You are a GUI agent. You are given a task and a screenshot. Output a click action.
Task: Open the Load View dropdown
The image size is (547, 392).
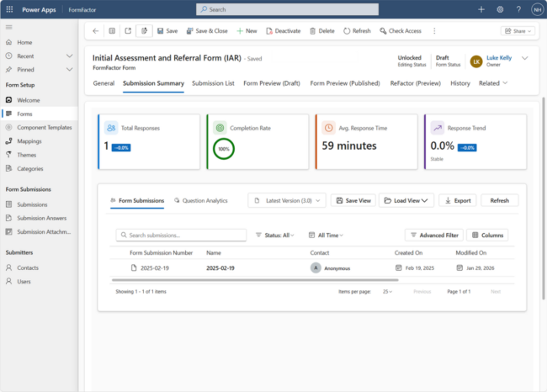coord(406,200)
